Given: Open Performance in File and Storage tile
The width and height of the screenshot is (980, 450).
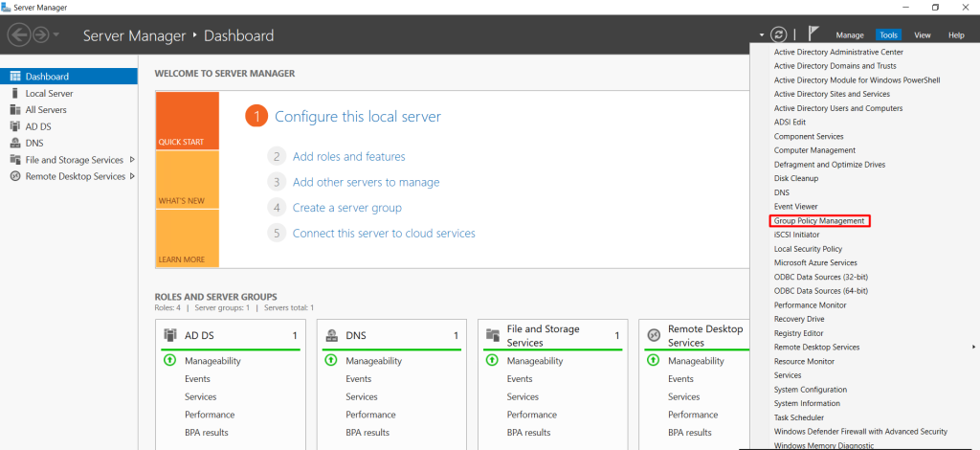Looking at the screenshot, I should 532,415.
